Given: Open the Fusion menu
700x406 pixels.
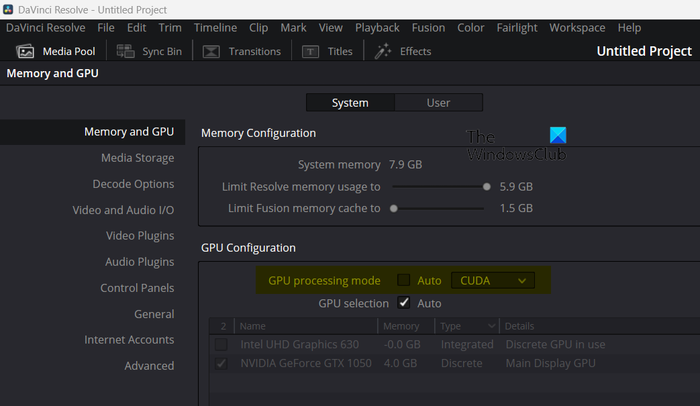Looking at the screenshot, I should (428, 28).
